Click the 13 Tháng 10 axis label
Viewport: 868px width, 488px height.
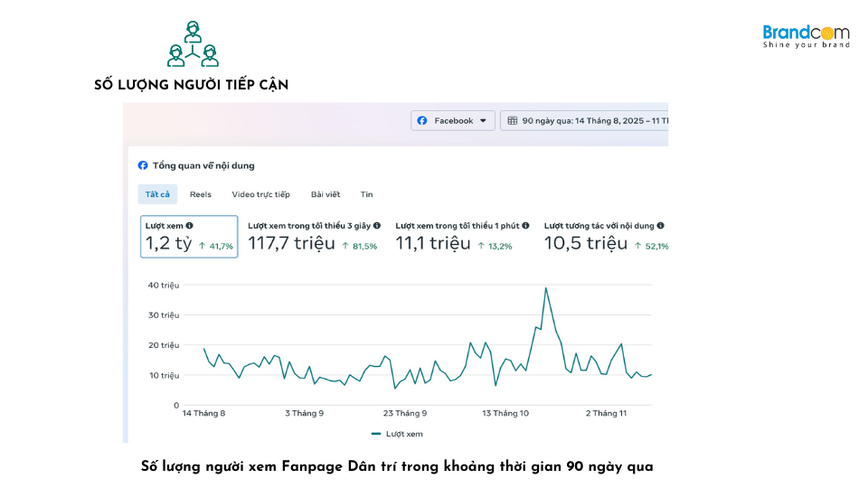(505, 413)
